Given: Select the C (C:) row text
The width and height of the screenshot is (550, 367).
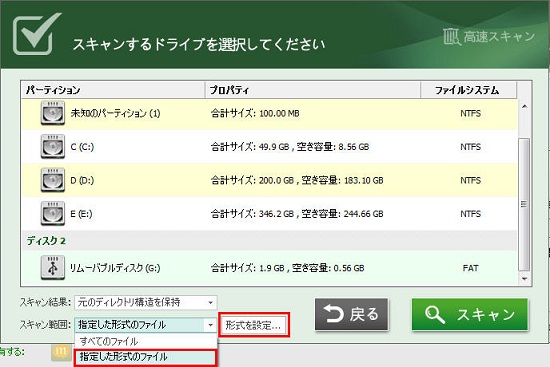Looking at the screenshot, I should pos(82,147).
